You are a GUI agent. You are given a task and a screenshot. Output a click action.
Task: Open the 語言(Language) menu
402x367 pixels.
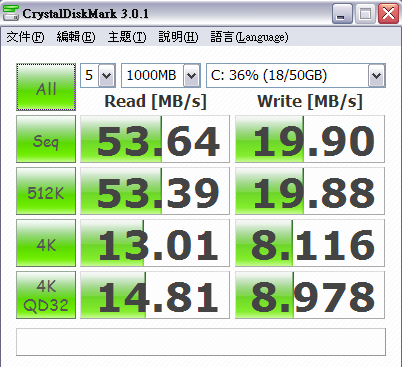[x=249, y=37]
